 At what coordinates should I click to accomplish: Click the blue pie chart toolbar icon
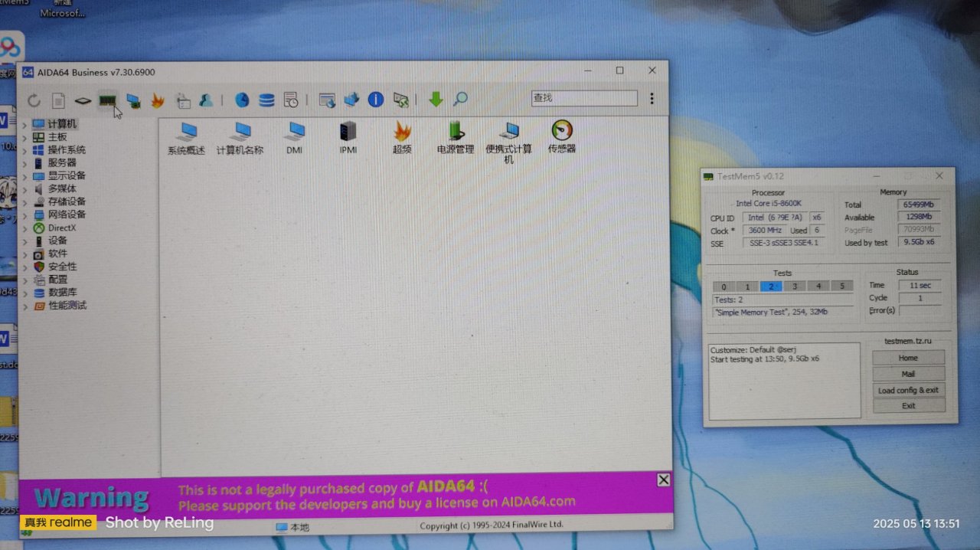242,100
